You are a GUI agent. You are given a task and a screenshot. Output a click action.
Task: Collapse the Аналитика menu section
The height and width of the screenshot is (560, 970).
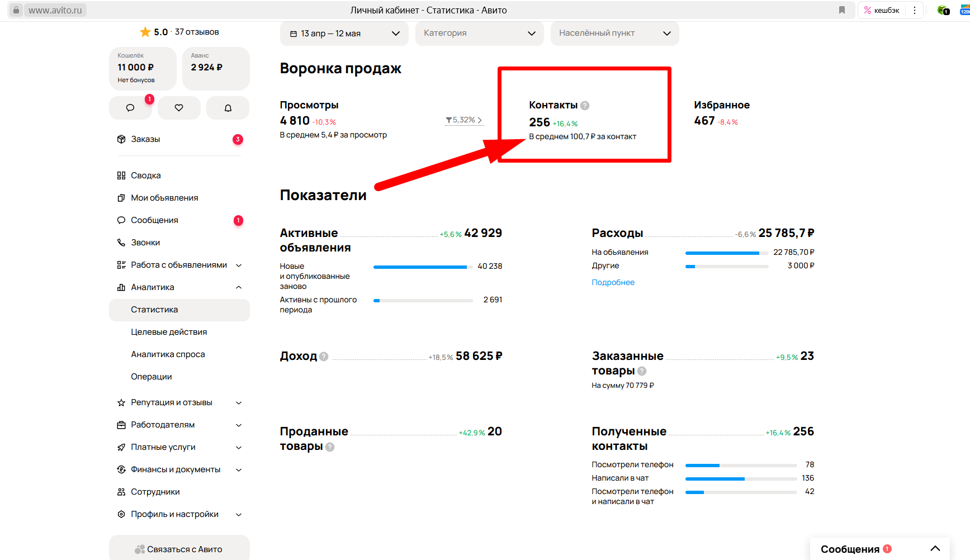[239, 287]
